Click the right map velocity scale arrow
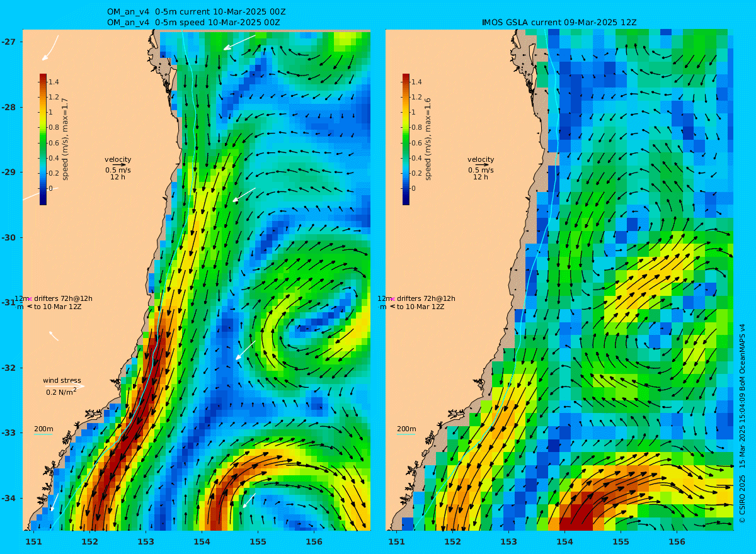Viewport: 756px width, 554px height. coord(483,165)
